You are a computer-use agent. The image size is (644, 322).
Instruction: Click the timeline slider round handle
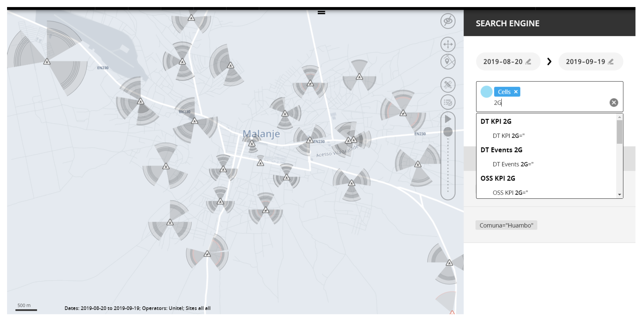coord(448,132)
